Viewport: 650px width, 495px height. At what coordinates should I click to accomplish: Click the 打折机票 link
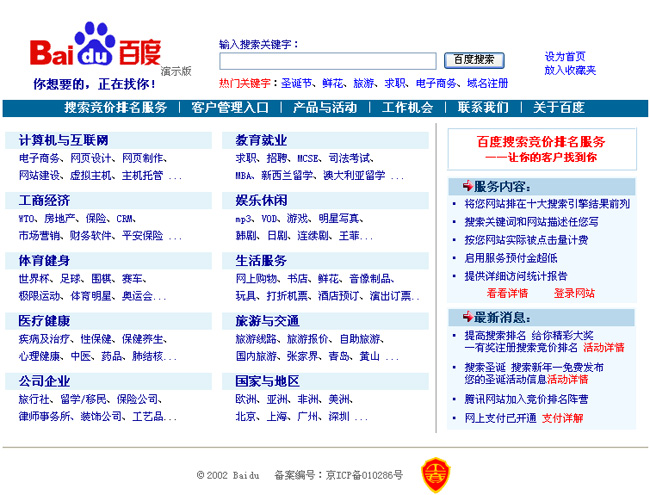coord(287,296)
